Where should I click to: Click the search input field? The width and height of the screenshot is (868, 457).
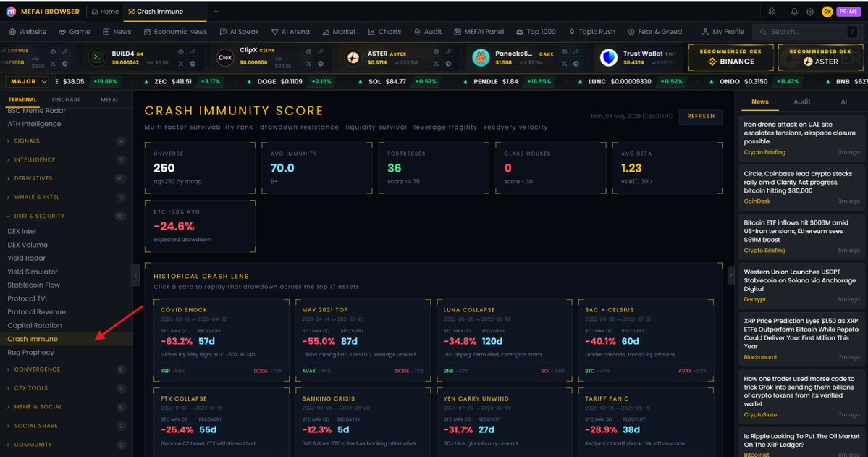pyautogui.click(x=808, y=32)
